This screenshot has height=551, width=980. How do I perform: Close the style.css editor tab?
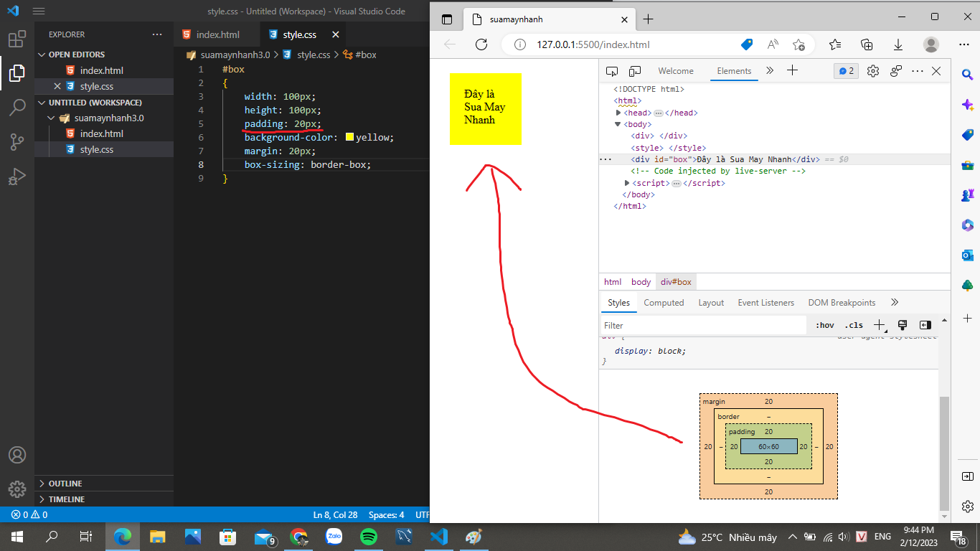coord(334,34)
